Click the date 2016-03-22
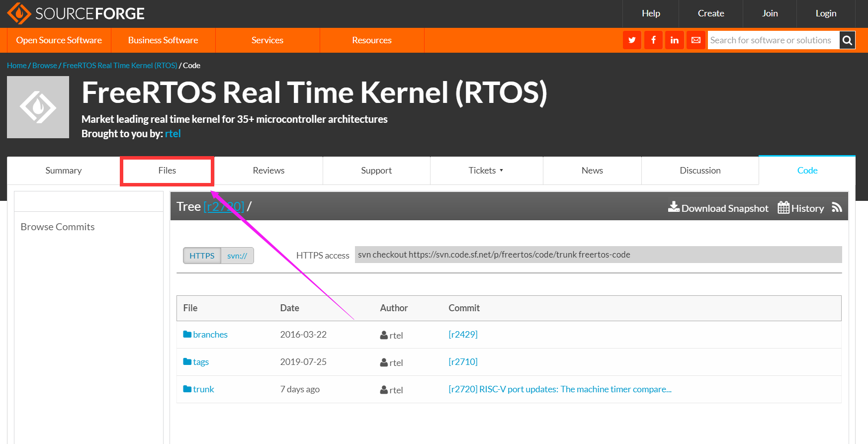868x444 pixels. click(x=303, y=335)
